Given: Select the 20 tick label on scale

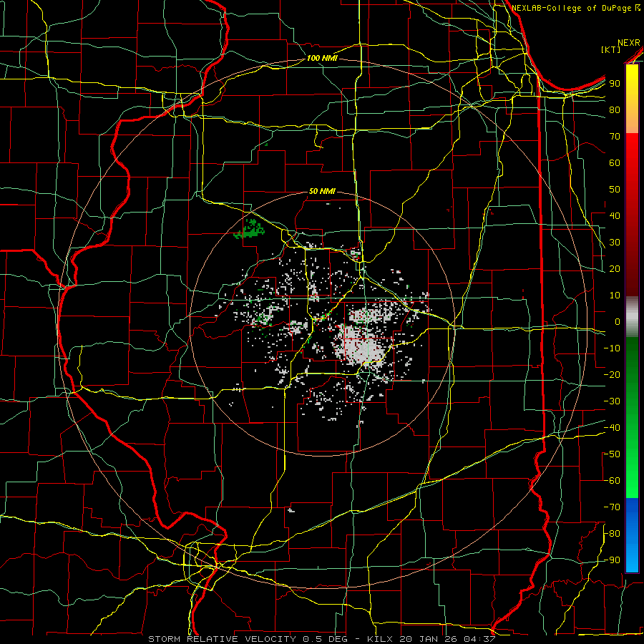Looking at the screenshot, I should [615, 269].
